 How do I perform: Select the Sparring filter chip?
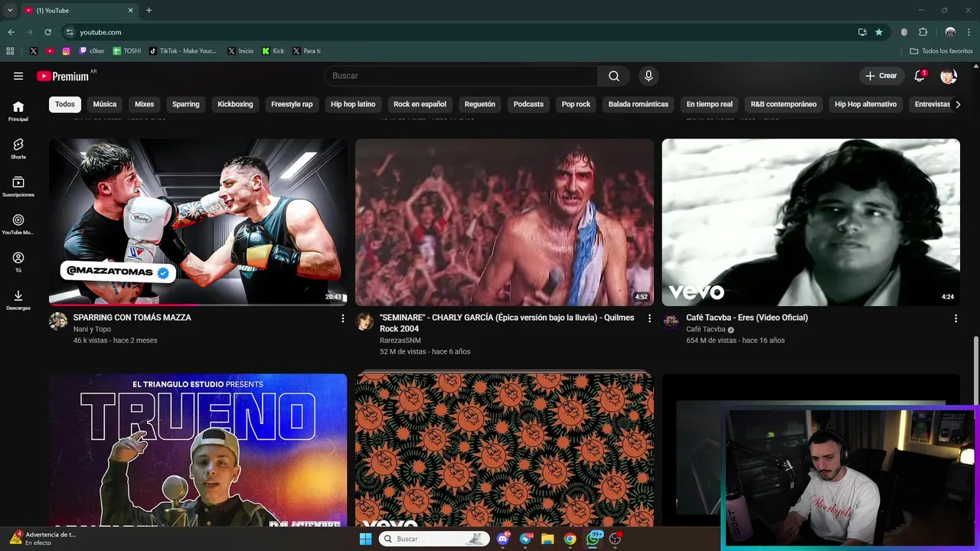tap(185, 104)
